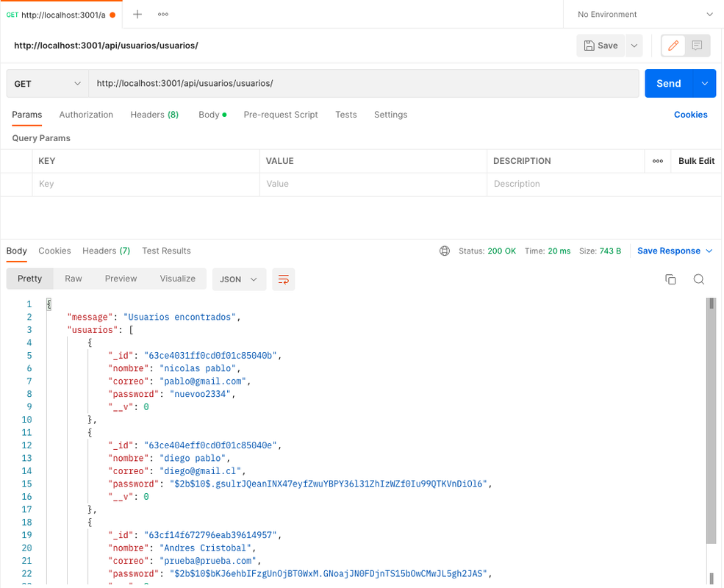Open the Cookies link

pos(690,115)
